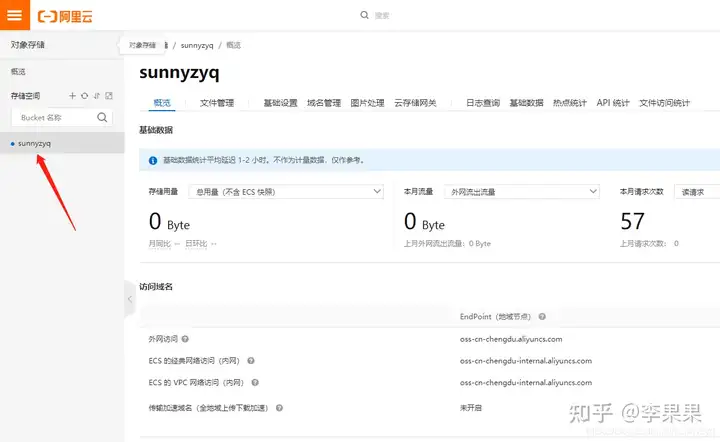Click the help icon next to EndPoint（地域节点）
This screenshot has height=442, width=720.
click(542, 317)
